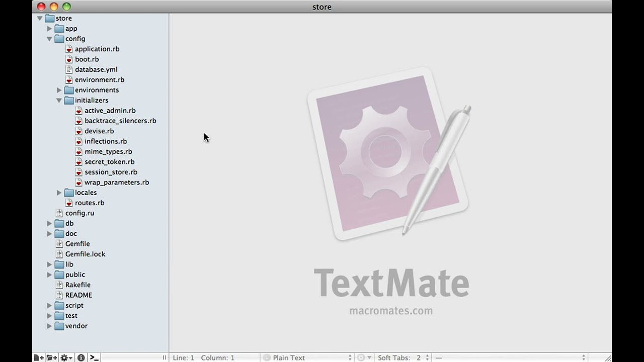
Task: Expand the lib folder
Action: (x=49, y=264)
